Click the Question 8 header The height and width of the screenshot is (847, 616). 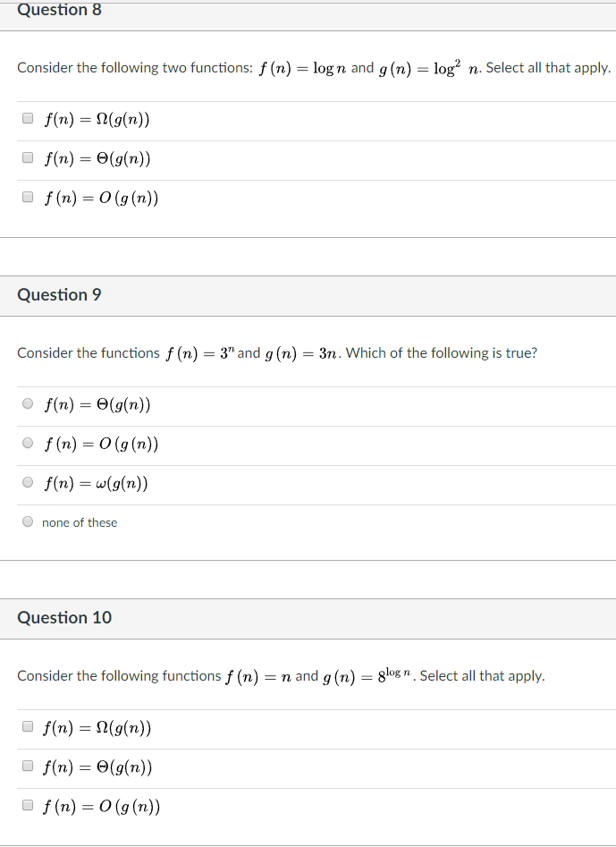coord(59,10)
